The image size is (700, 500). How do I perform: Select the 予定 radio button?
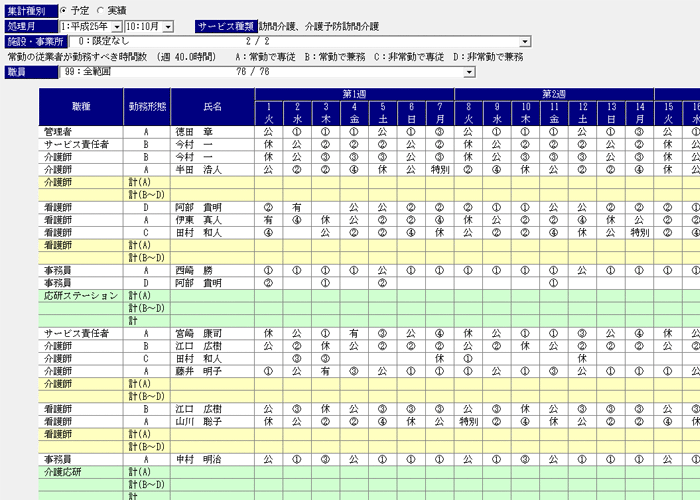coord(64,10)
